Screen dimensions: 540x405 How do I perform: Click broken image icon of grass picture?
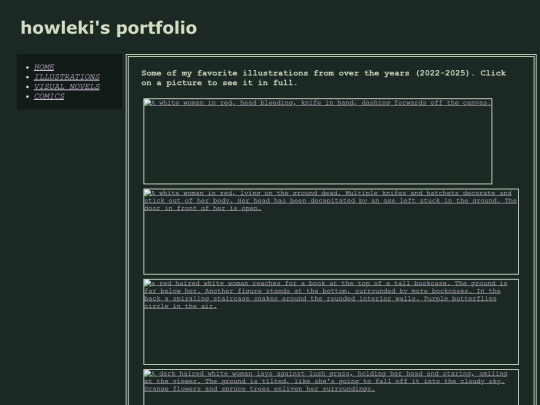[x=147, y=373]
